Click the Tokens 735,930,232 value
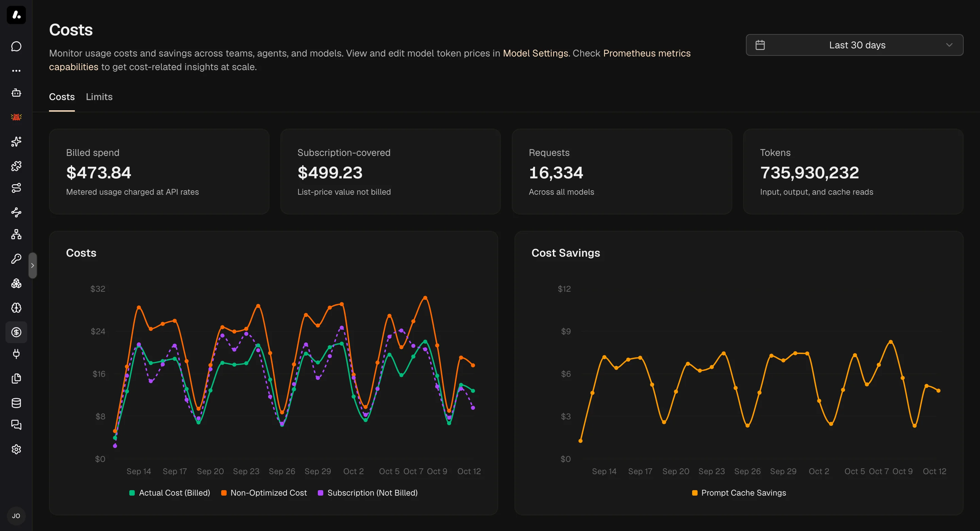The width and height of the screenshot is (980, 531). pyautogui.click(x=810, y=173)
